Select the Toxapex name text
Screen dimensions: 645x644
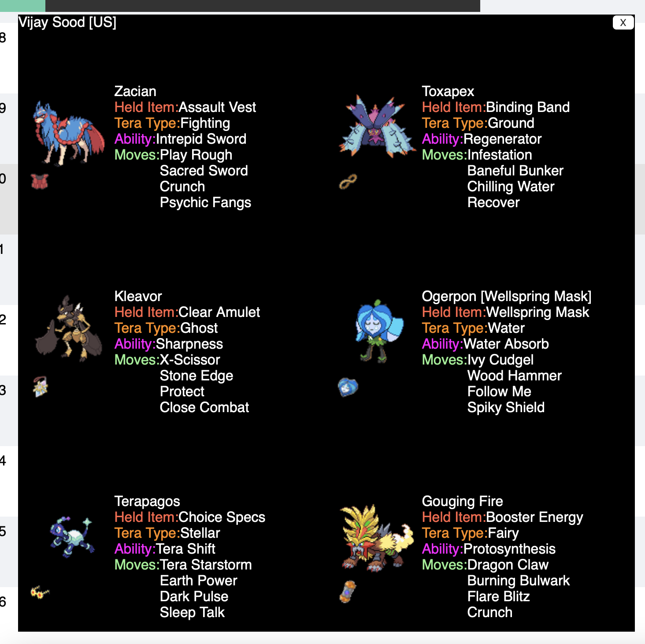[448, 91]
